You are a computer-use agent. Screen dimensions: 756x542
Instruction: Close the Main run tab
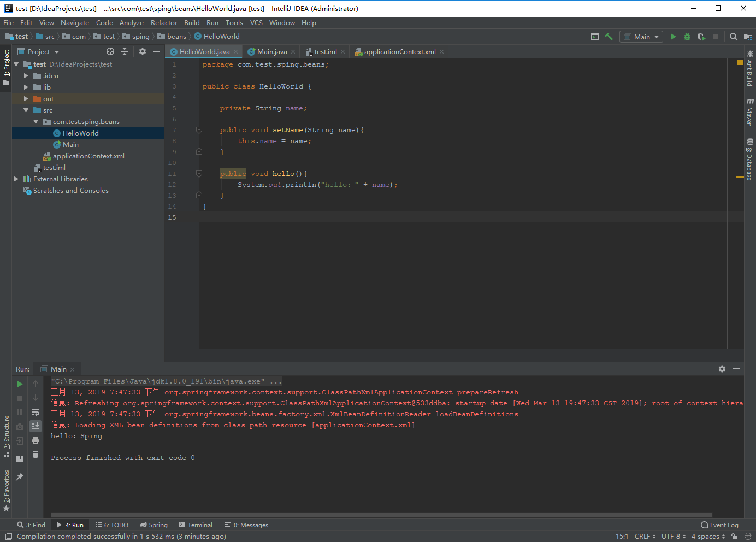(x=72, y=369)
